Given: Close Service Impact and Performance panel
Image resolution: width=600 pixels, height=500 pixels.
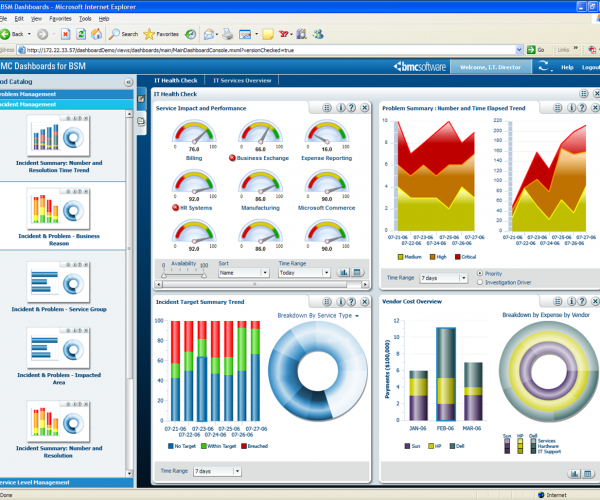Looking at the screenshot, I should tap(365, 108).
